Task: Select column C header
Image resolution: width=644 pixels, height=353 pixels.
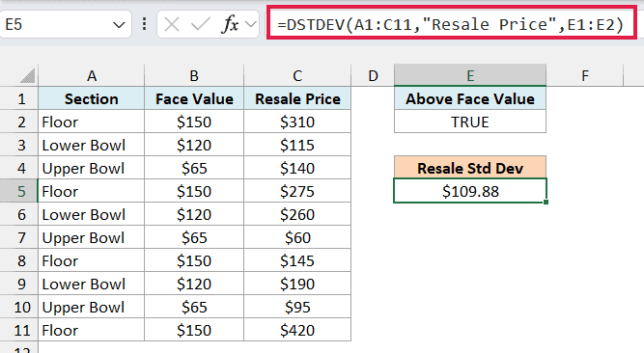Action: 297,75
